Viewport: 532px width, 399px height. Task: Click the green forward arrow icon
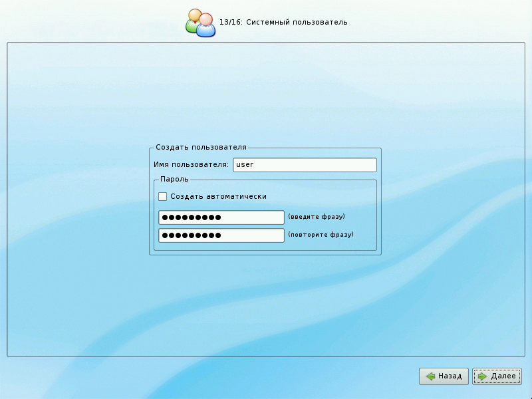click(482, 376)
